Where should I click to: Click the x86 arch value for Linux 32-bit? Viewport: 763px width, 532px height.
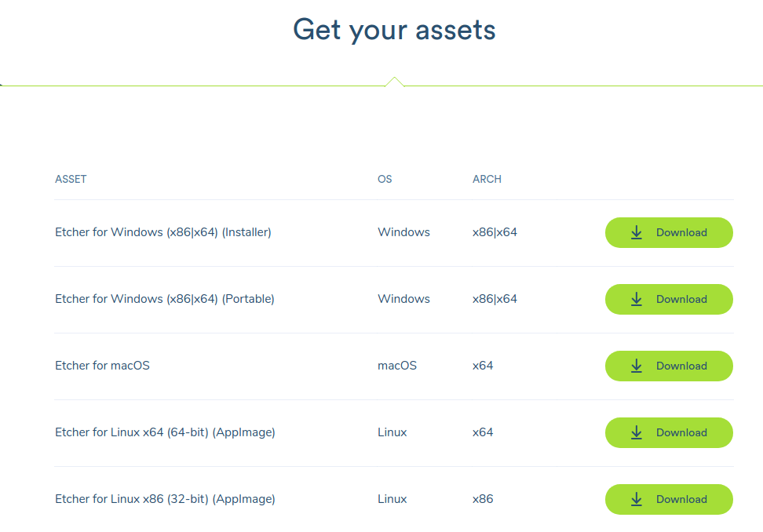point(483,499)
